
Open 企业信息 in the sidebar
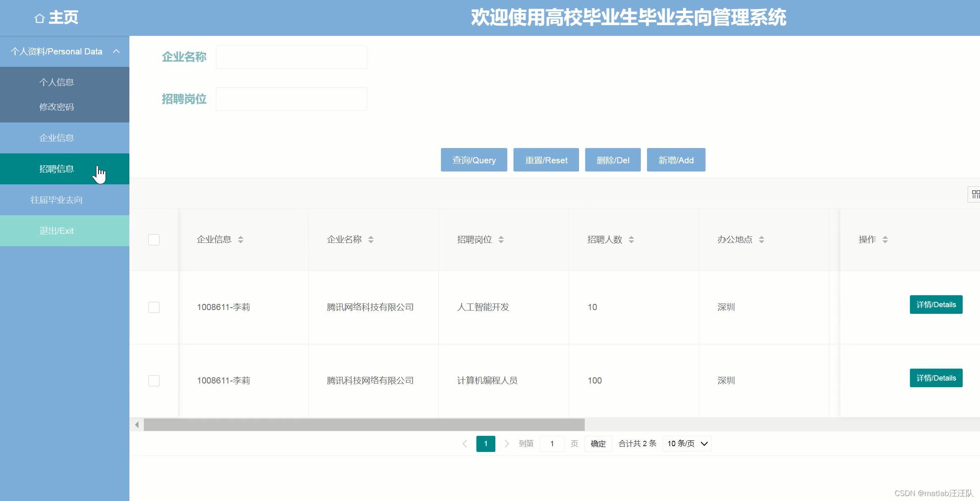56,138
